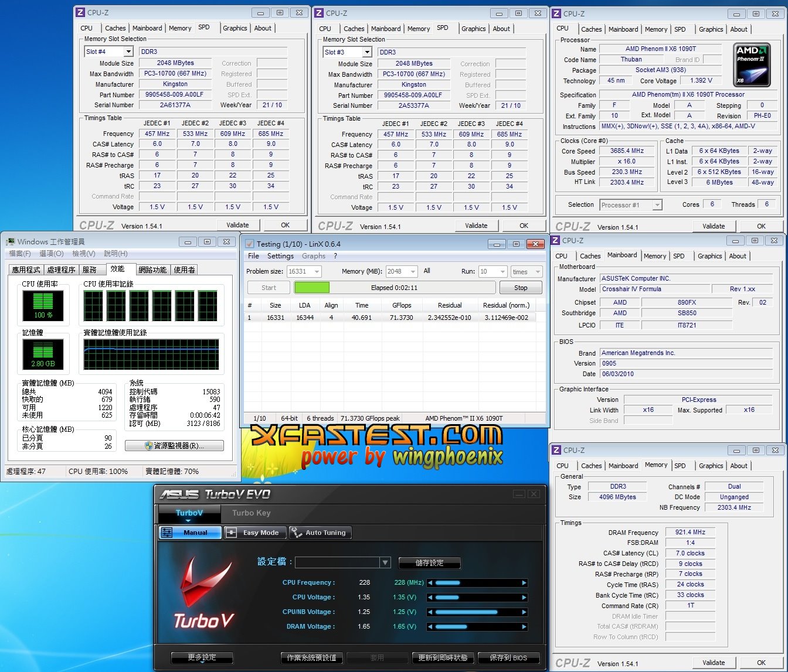This screenshot has height=672, width=788.
Task: Click the 資源監視器(R)... button
Action: pos(174,446)
